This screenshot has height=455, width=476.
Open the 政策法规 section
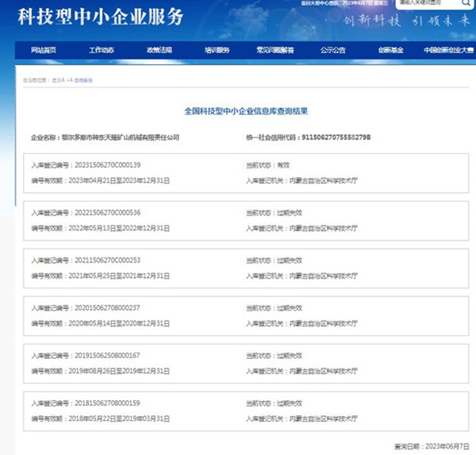[159, 50]
